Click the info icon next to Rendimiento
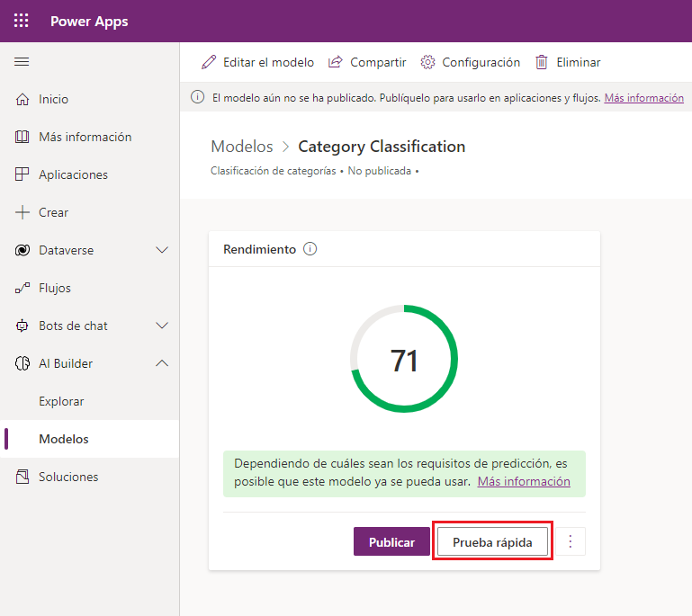The image size is (692, 616). coord(310,249)
